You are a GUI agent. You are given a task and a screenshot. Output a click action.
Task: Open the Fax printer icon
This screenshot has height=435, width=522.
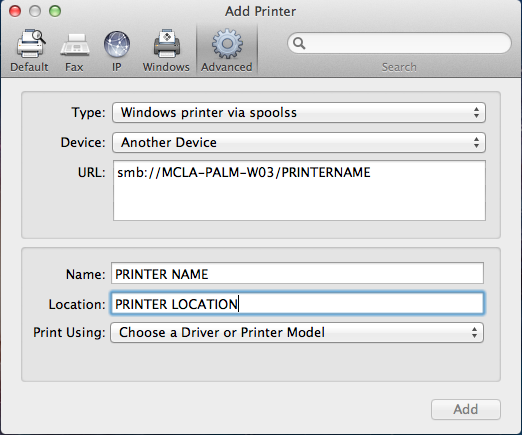coord(75,44)
